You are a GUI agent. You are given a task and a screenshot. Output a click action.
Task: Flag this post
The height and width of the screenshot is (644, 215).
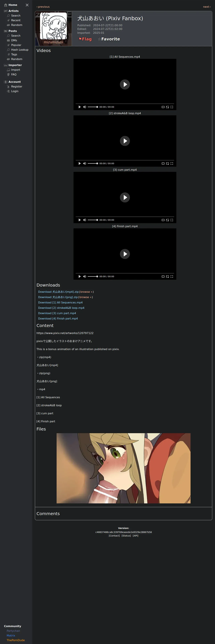(85, 39)
